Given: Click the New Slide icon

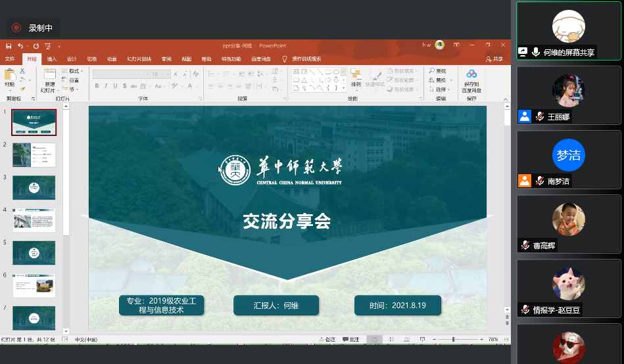Looking at the screenshot, I should [x=49, y=75].
